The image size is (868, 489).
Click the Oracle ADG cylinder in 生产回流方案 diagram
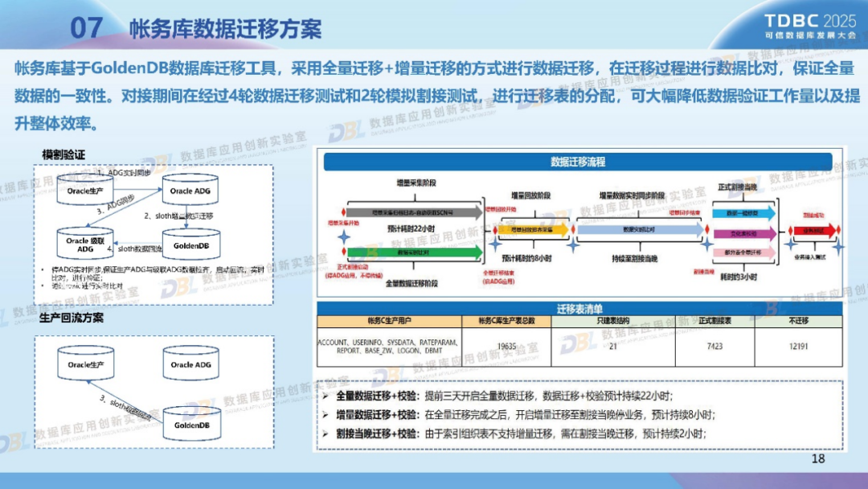(x=191, y=364)
